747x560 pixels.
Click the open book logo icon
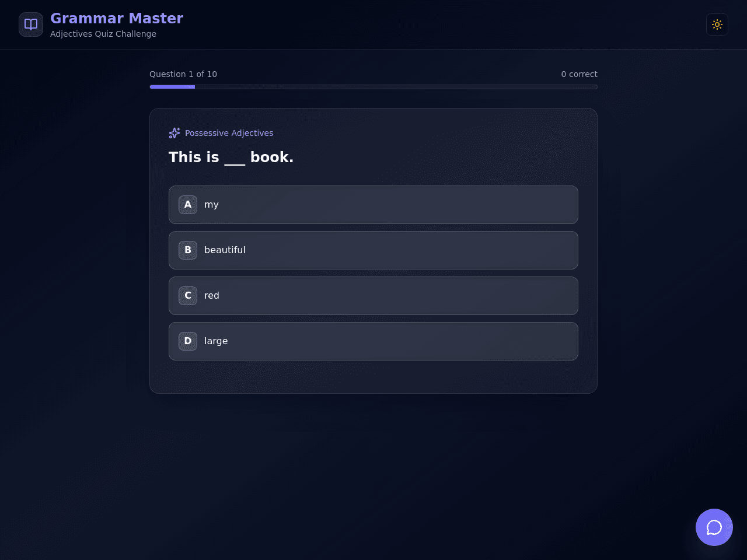31,24
